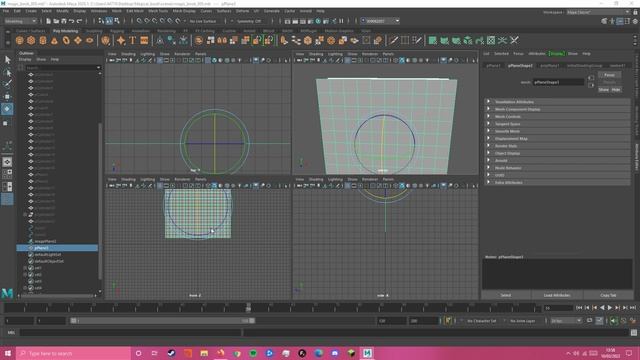This screenshot has width=640, height=360.
Task: Open File Explorer from the taskbar
Action: [204, 353]
